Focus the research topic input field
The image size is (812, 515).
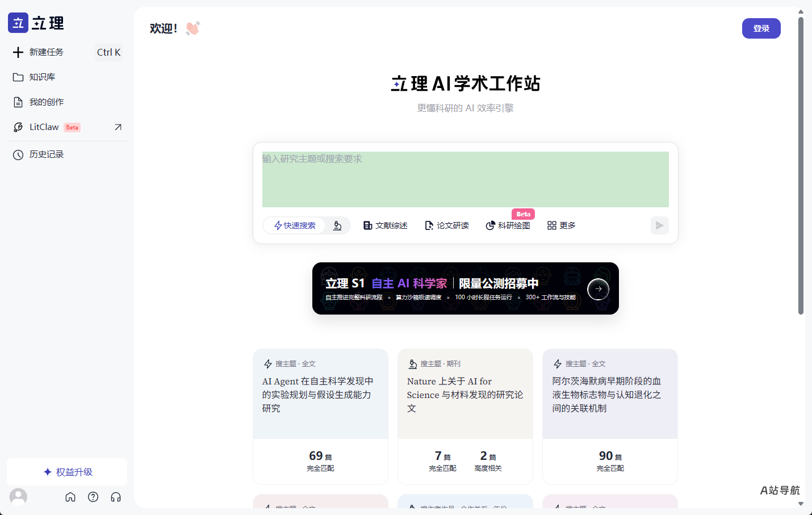(466, 179)
